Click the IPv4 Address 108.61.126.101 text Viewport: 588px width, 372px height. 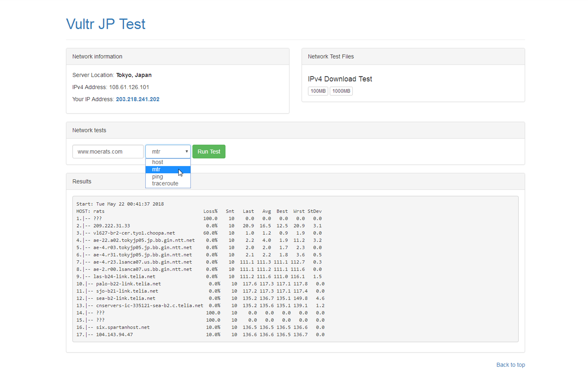(x=111, y=87)
